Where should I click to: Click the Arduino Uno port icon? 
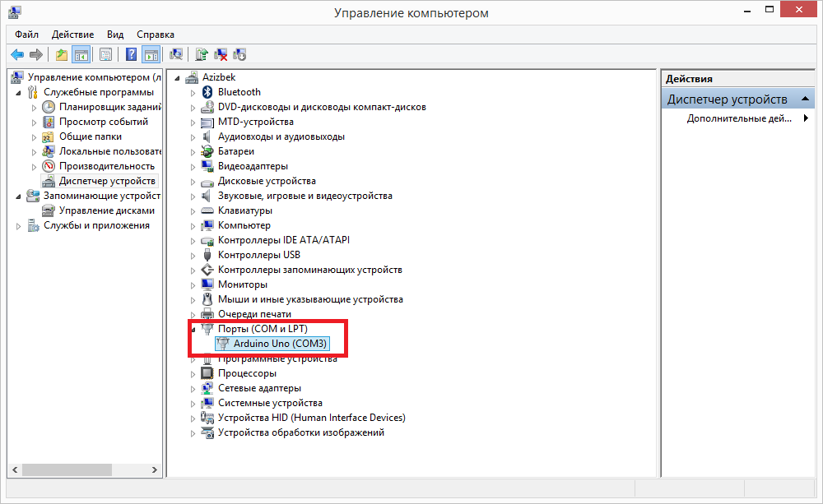tap(223, 344)
